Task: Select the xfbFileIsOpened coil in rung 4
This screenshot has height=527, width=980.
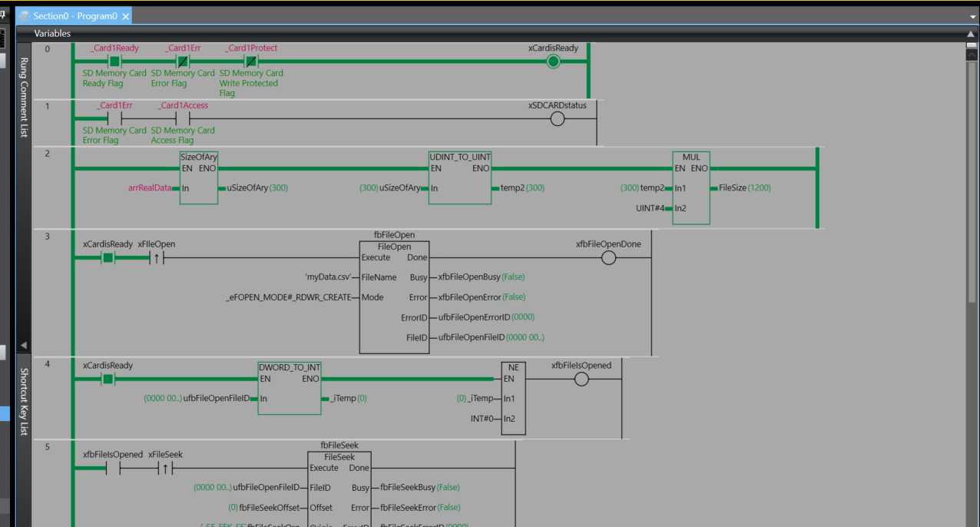Action: pos(581,379)
